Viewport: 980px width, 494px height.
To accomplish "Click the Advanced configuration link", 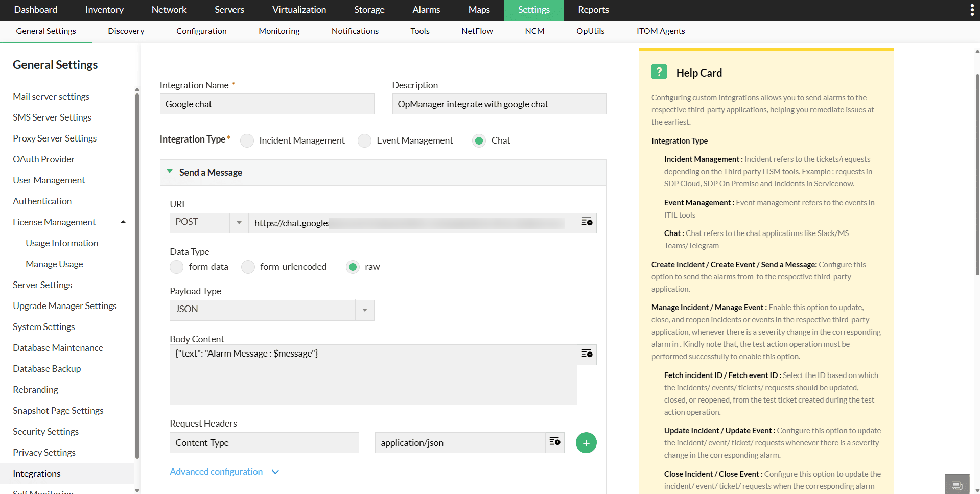I will pyautogui.click(x=216, y=472).
